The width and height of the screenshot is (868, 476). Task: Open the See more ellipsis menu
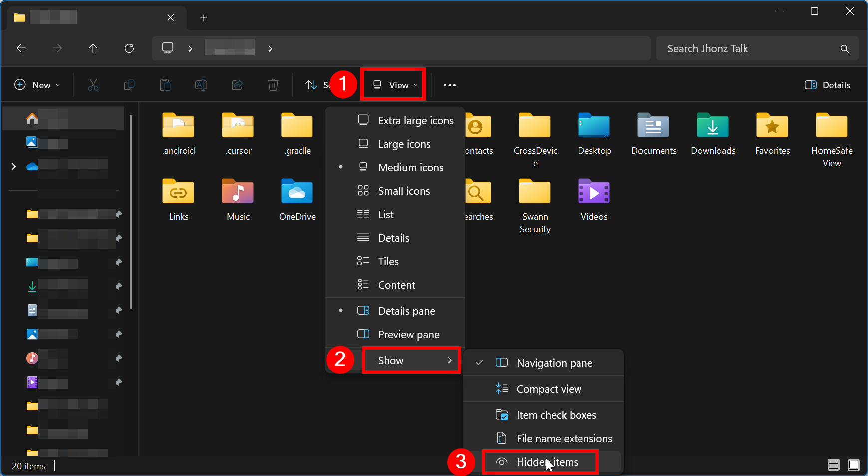[449, 85]
